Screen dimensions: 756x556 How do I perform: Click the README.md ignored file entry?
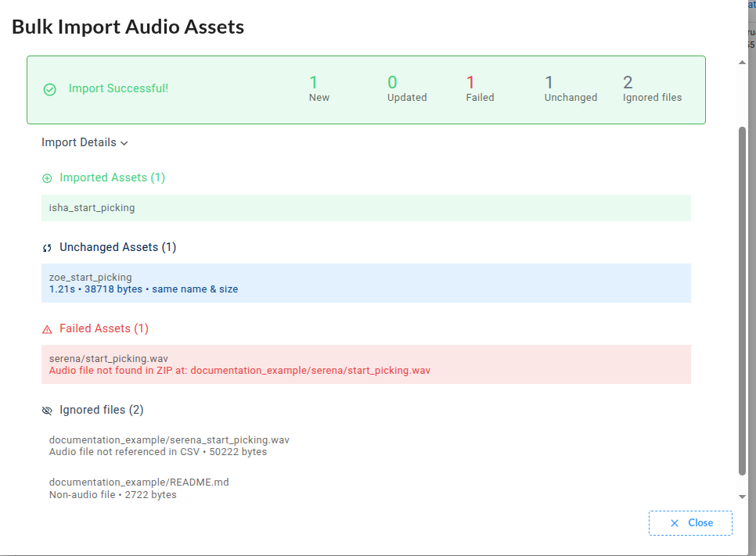[139, 488]
